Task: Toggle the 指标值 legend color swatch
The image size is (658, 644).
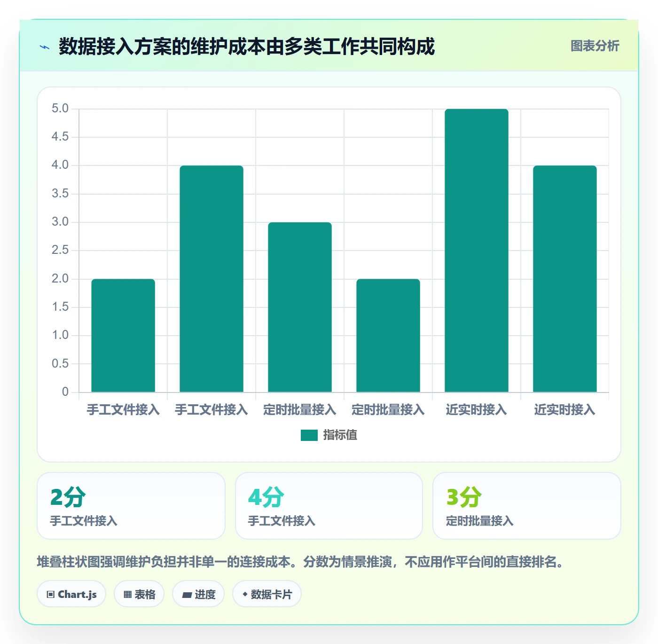Action: pos(309,435)
